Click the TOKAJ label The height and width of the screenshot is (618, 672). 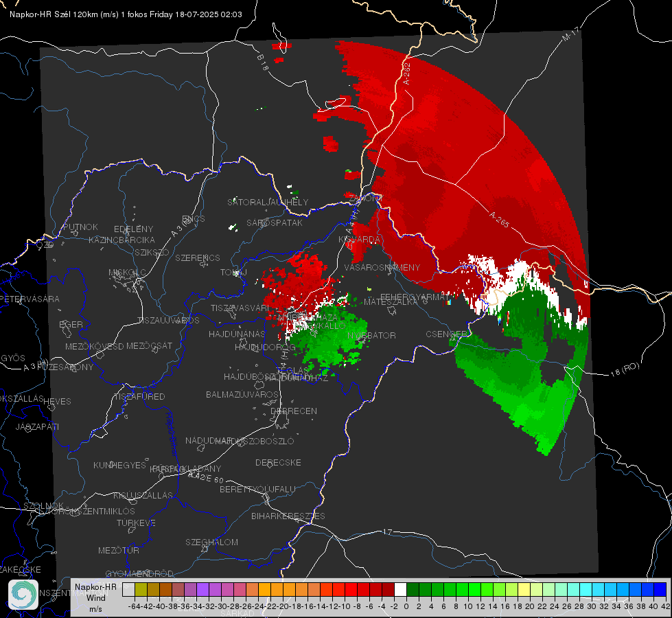click(233, 273)
